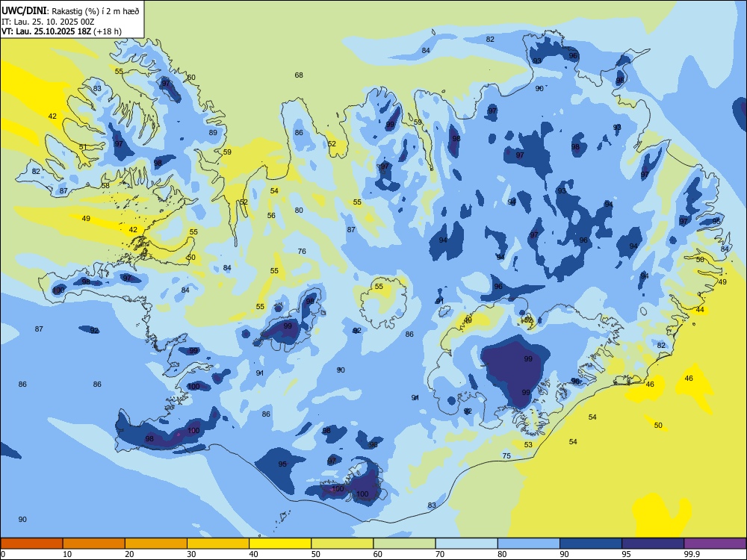Select the golden 30–40 legend swatch

[x=218, y=544]
